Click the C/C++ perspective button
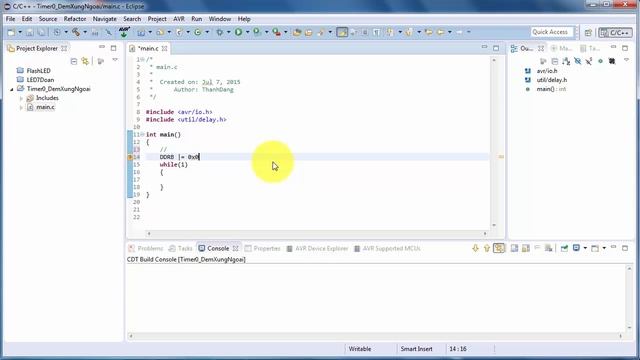 click(615, 33)
